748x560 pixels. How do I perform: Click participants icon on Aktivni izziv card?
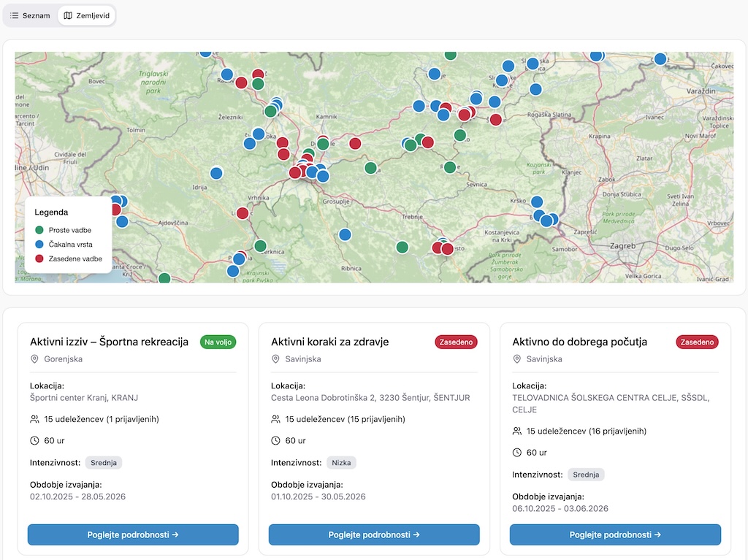click(34, 419)
